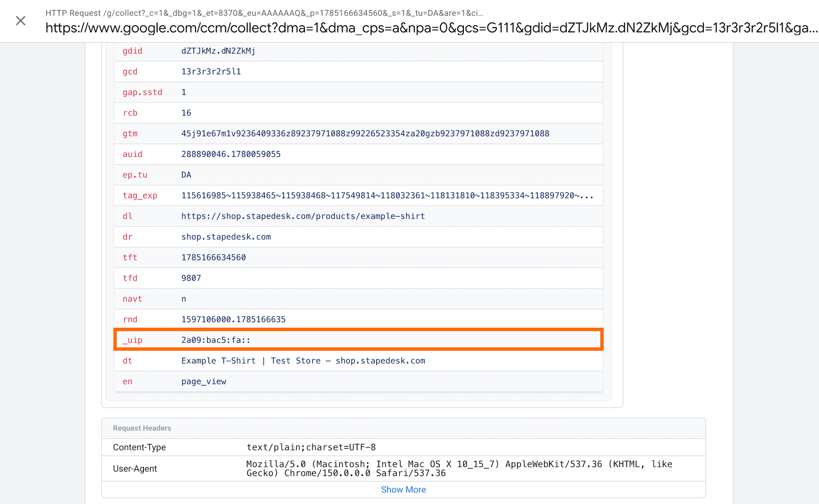
Task: Click the _uip parameter name
Action: [x=132, y=340]
